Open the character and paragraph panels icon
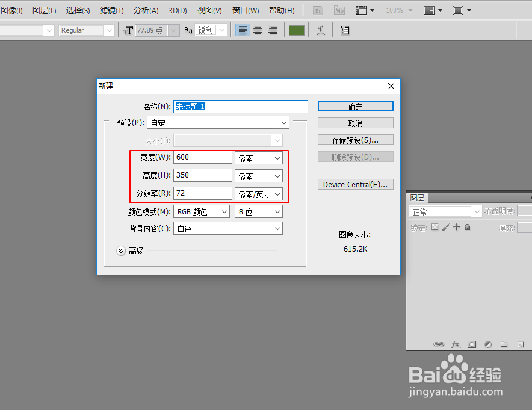The image size is (532, 410). [x=344, y=30]
